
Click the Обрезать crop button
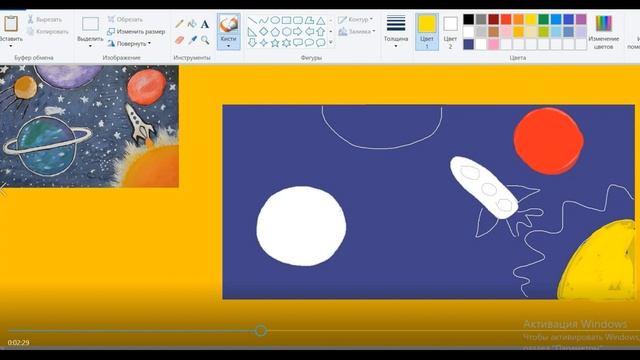click(125, 19)
